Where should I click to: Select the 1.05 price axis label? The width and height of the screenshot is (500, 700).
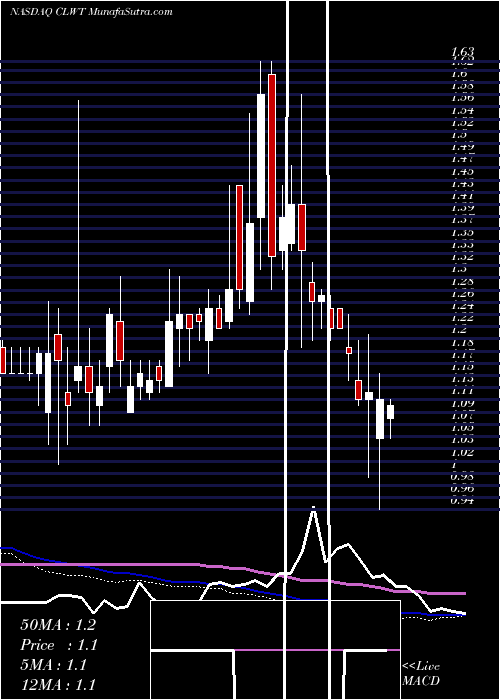pyautogui.click(x=462, y=428)
